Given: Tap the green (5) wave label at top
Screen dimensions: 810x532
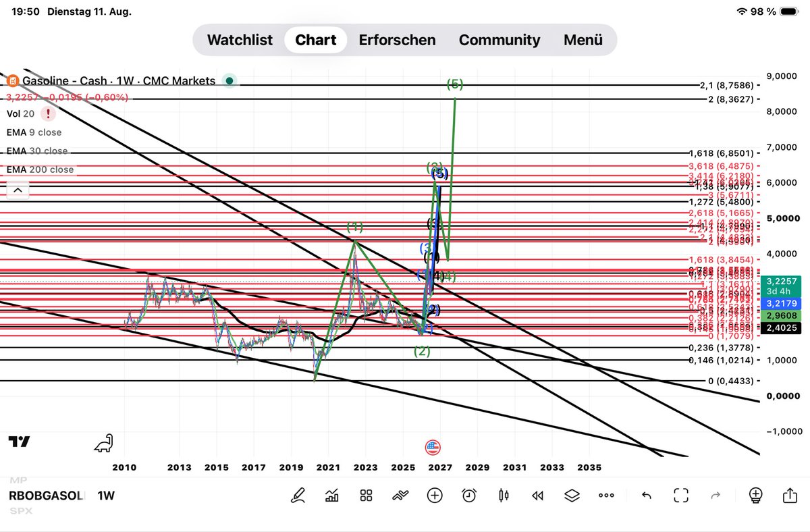Looking at the screenshot, I should [455, 84].
